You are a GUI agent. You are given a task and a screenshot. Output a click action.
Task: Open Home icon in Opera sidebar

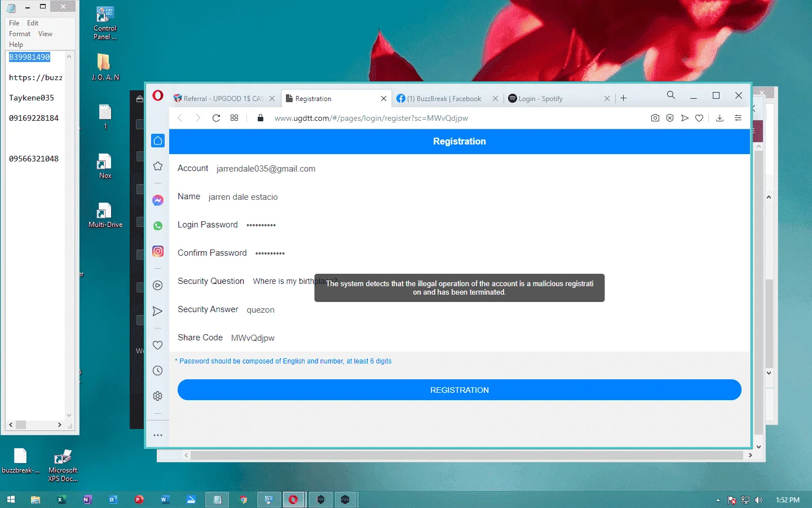click(x=158, y=141)
